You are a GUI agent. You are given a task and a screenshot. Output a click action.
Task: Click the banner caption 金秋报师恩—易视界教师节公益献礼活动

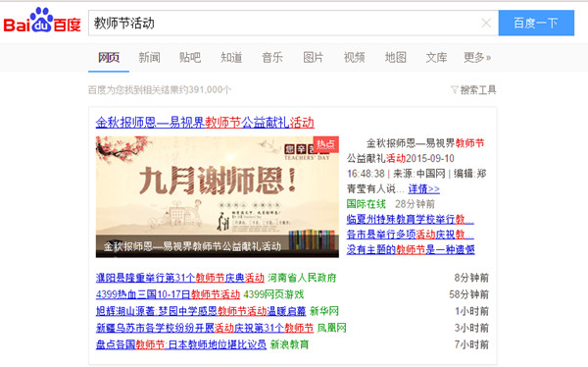(192, 246)
